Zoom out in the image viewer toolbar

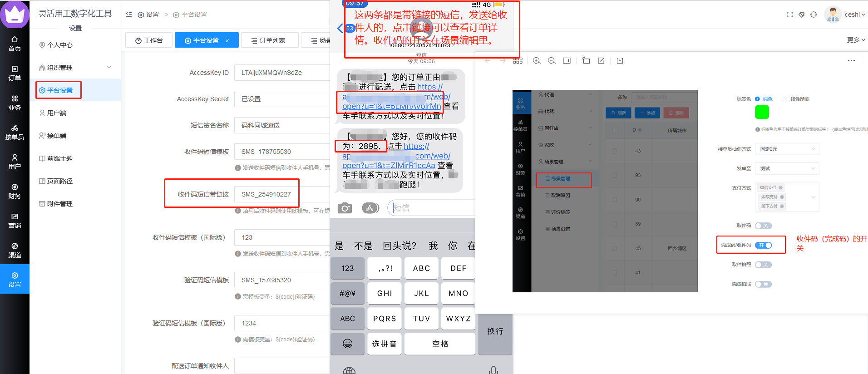552,60
